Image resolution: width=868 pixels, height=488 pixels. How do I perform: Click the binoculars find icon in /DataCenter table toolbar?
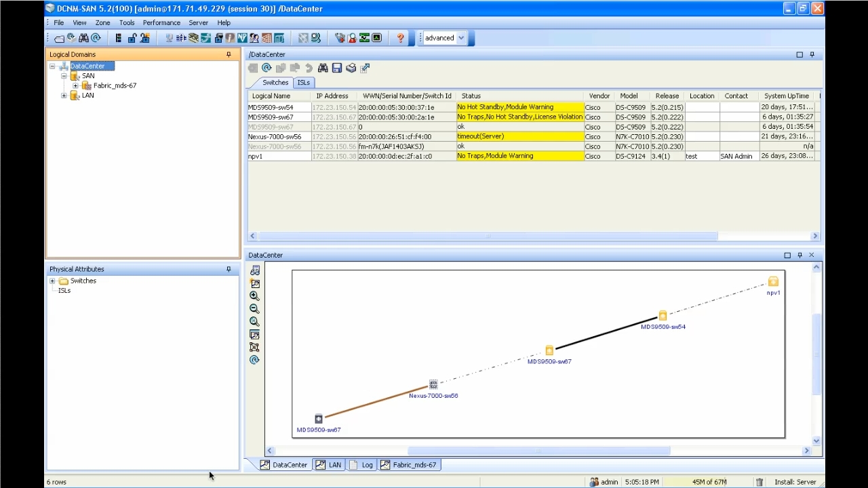323,68
